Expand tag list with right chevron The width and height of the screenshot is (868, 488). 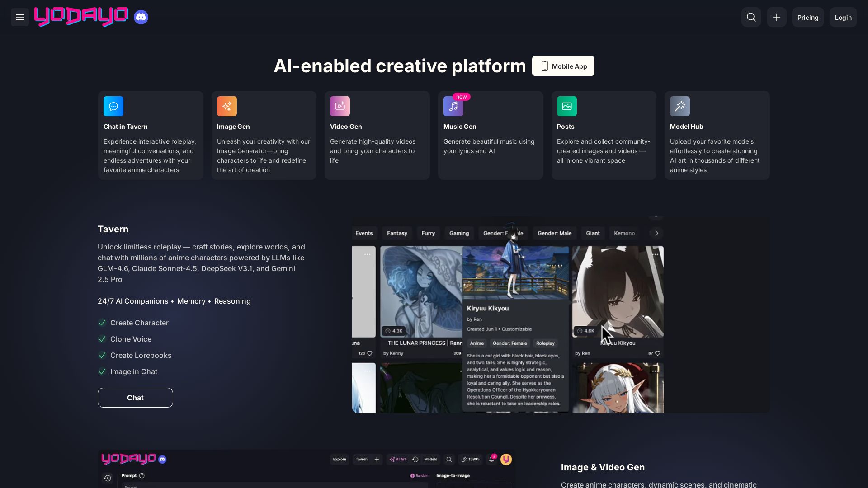tap(656, 233)
